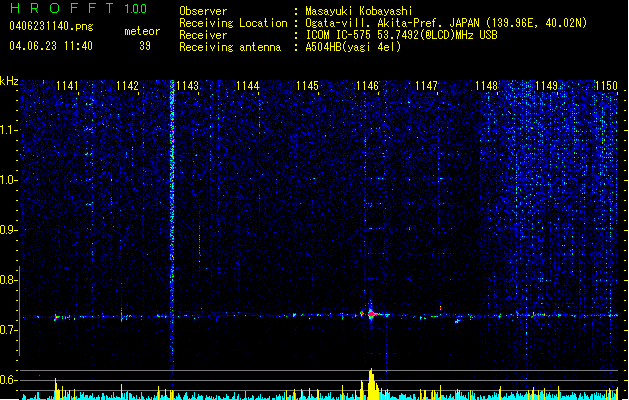Select the filename 0406231140.png
This screenshot has height=400, width=629.
[51, 26]
